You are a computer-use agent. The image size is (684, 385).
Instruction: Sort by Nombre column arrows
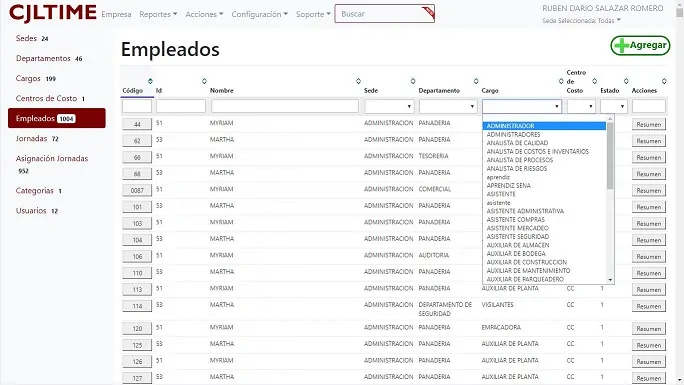(358, 81)
